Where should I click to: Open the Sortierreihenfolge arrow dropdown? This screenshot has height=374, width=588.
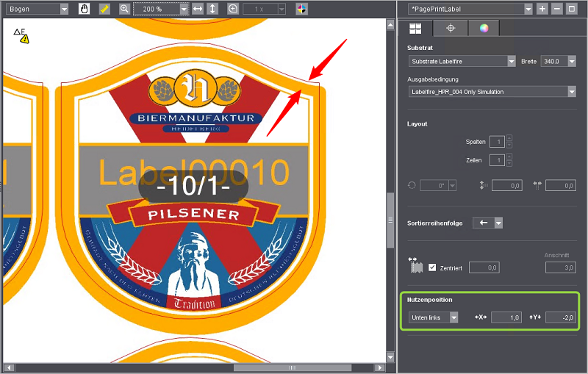498,223
